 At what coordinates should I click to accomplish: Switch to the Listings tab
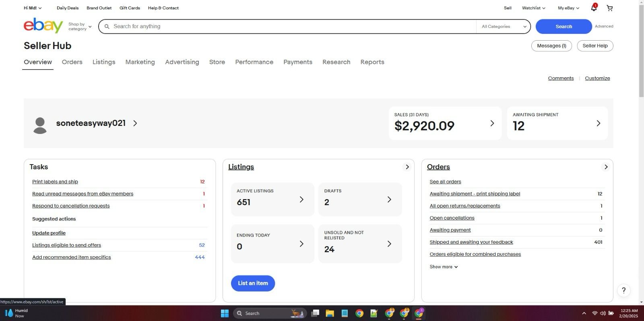coord(104,62)
